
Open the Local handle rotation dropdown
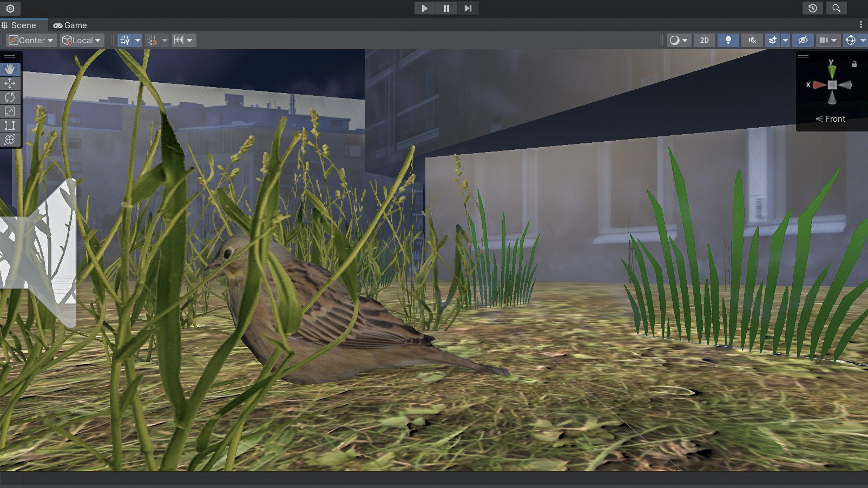(x=82, y=40)
